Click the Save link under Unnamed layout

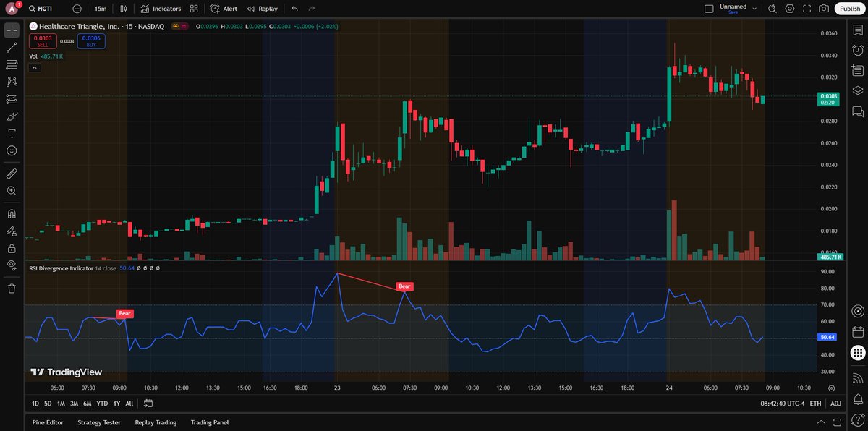(x=733, y=12)
